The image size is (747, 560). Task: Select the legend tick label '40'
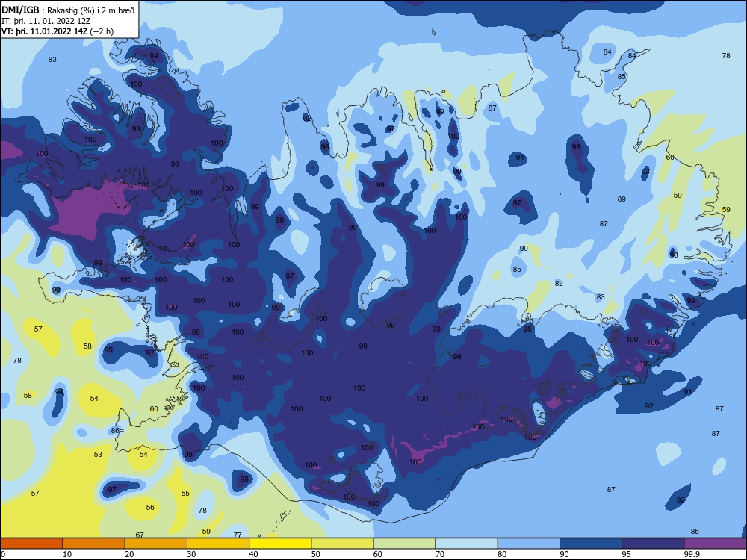coord(253,554)
